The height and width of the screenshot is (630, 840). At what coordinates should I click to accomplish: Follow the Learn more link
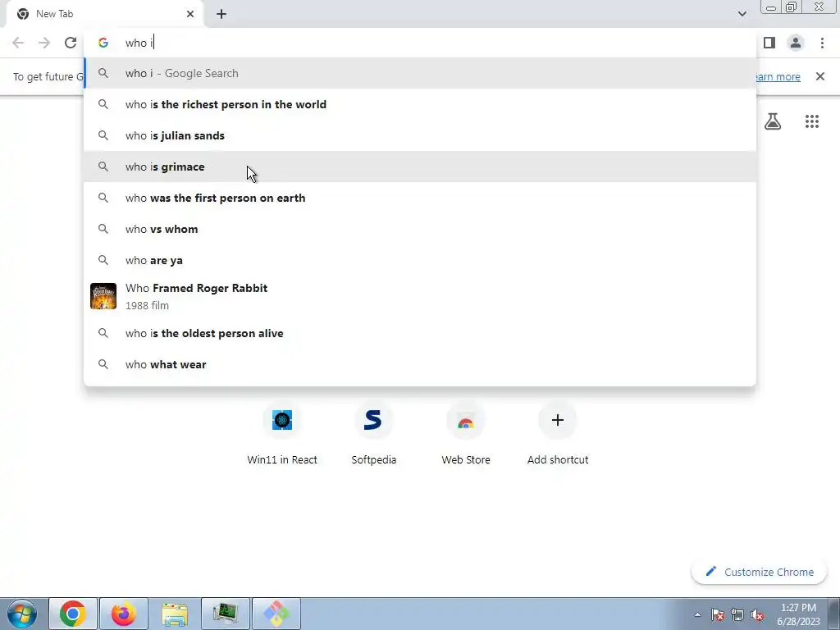pos(778,76)
